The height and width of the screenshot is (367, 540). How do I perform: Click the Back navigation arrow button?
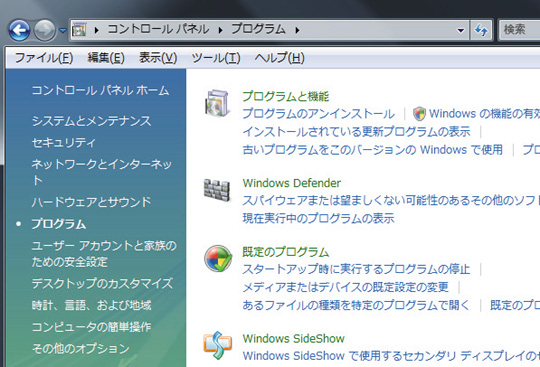19,30
